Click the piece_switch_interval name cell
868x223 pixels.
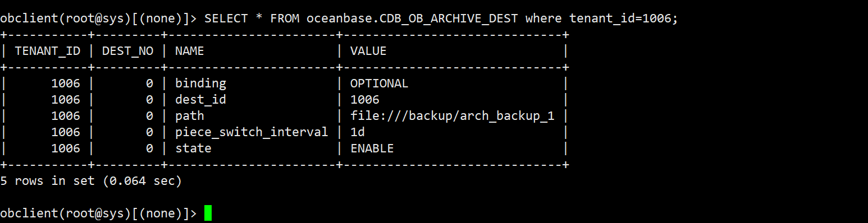point(252,132)
